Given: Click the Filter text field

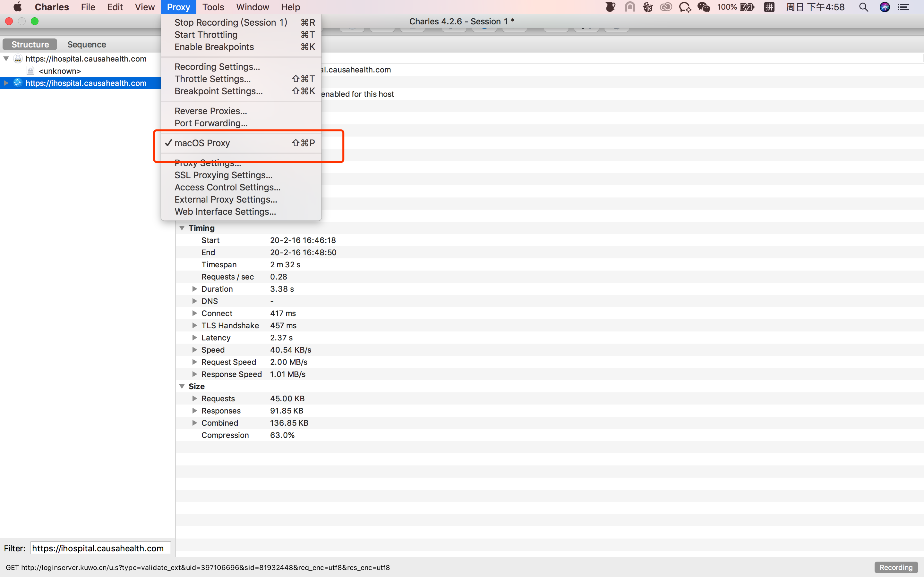Looking at the screenshot, I should click(100, 548).
